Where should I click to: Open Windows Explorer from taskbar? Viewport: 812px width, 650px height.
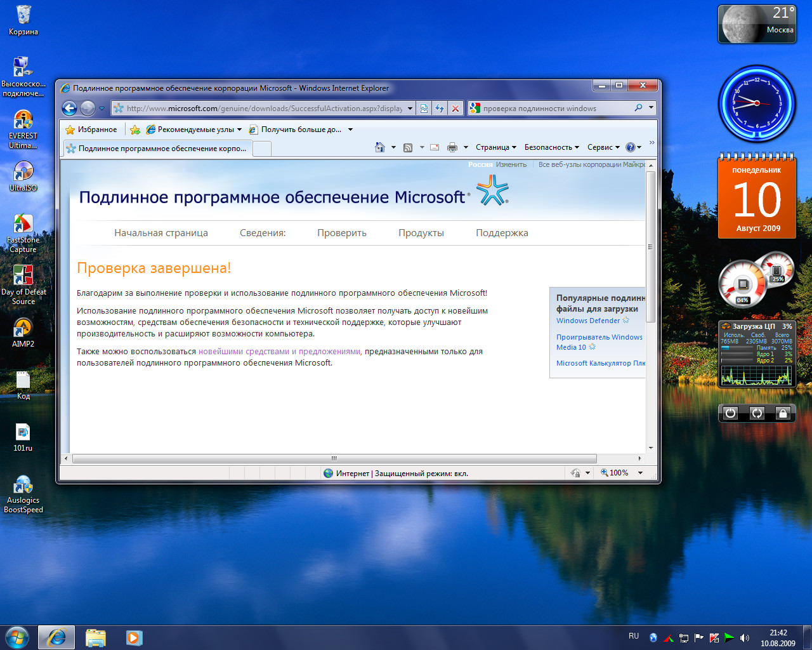click(96, 637)
